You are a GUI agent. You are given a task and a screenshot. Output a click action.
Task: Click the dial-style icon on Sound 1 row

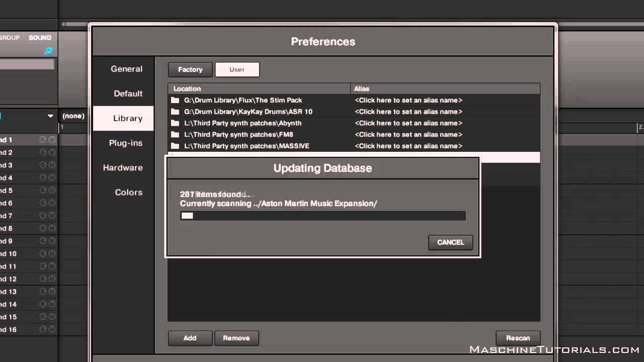click(43, 140)
